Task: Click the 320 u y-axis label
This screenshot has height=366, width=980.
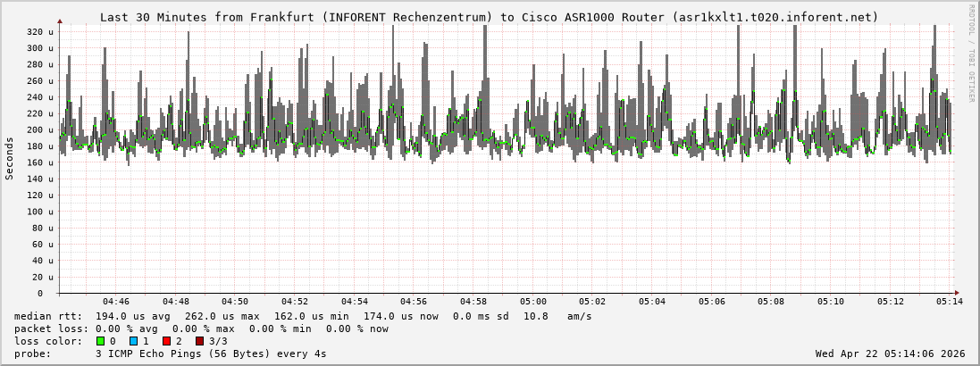Action: point(39,31)
